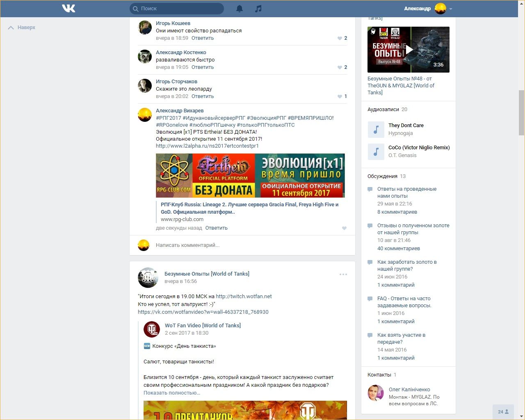The height and width of the screenshot is (420, 525).
Task: Open the WoT Fan Video group name
Action: tap(203, 326)
